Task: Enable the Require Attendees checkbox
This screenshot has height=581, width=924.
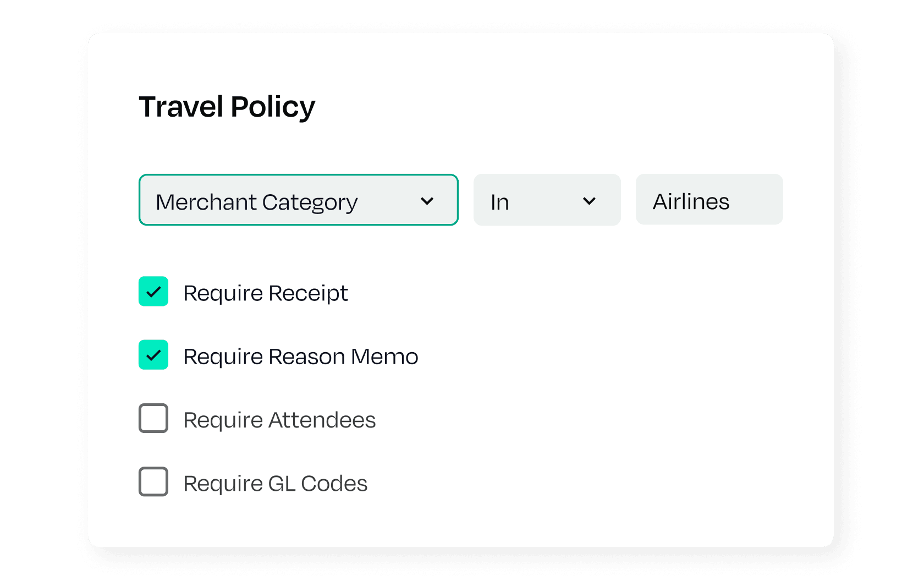Action: point(153,418)
